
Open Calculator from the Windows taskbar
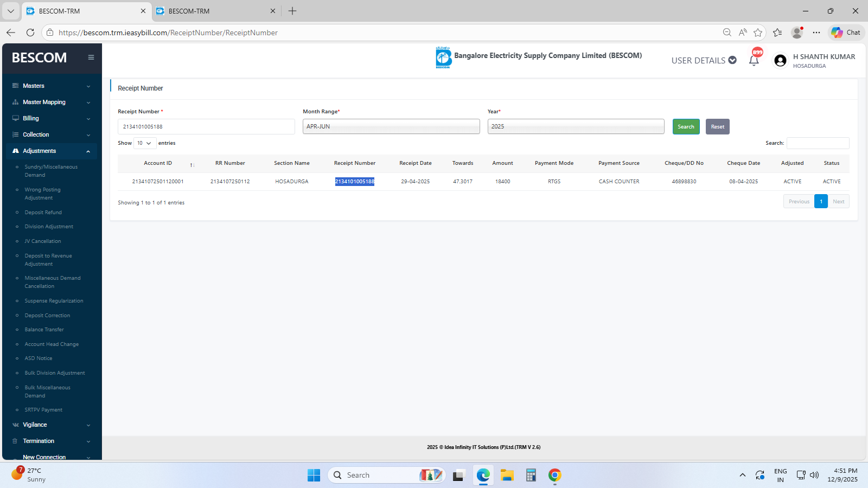click(531, 476)
